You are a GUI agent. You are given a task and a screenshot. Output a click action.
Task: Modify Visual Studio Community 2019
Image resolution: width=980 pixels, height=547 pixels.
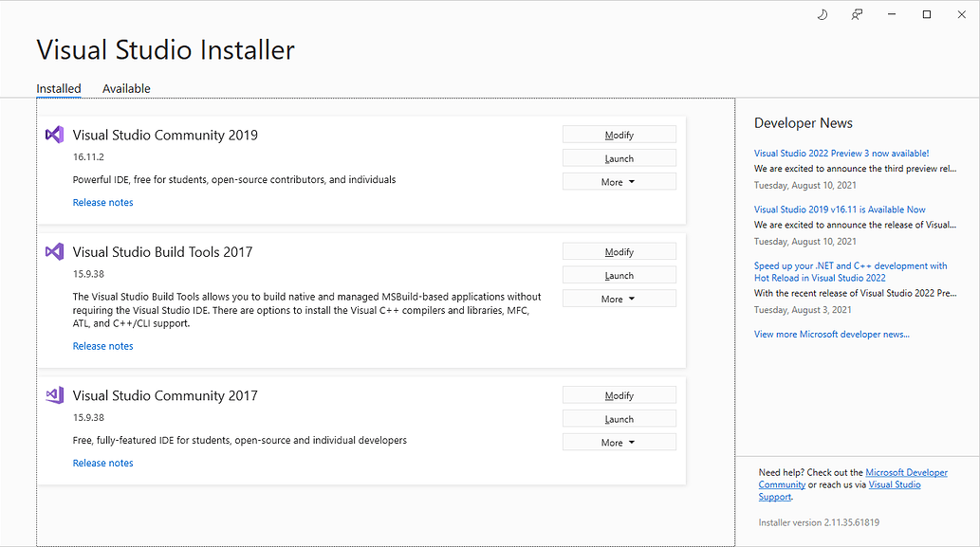[619, 135]
